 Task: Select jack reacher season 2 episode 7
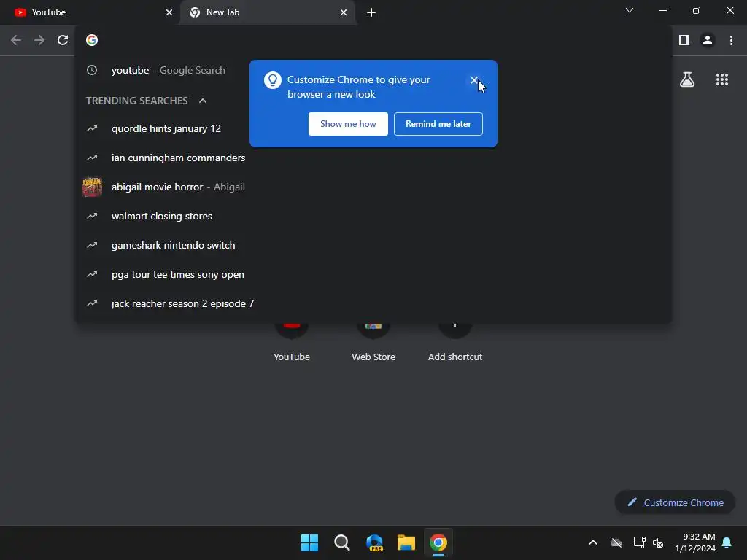(373, 303)
